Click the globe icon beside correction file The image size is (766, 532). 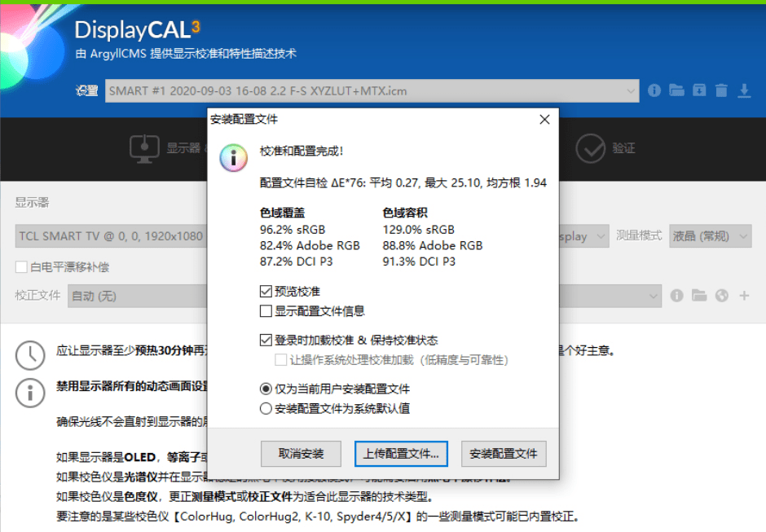[721, 296]
